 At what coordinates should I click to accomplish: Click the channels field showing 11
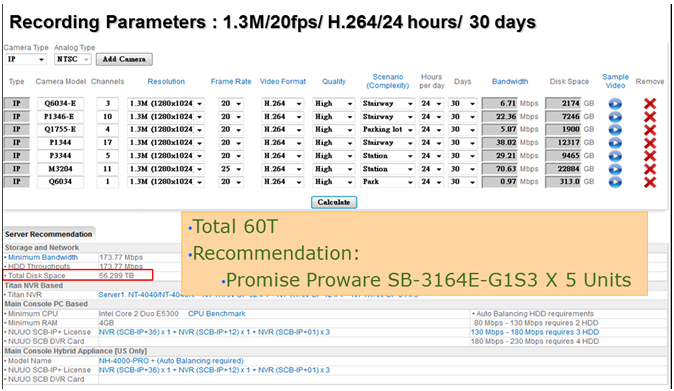[x=107, y=169]
